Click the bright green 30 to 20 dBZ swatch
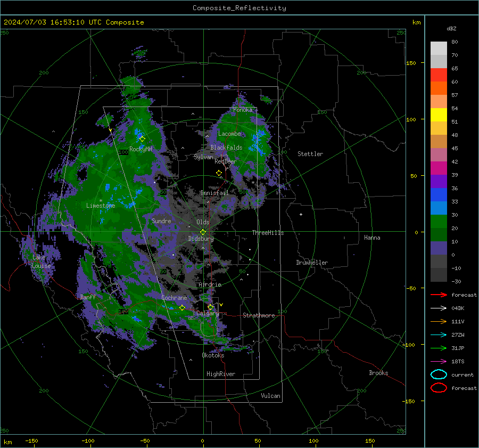479x448 pixels. pos(439,222)
